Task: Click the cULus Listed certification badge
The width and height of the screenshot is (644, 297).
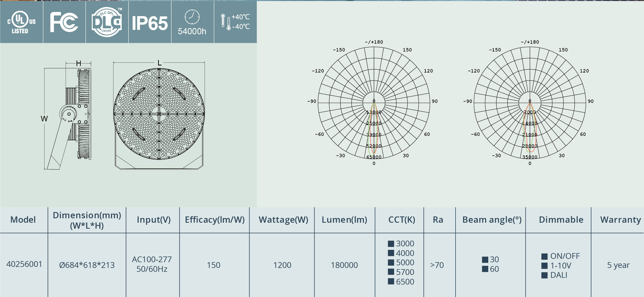Action: click(x=22, y=22)
